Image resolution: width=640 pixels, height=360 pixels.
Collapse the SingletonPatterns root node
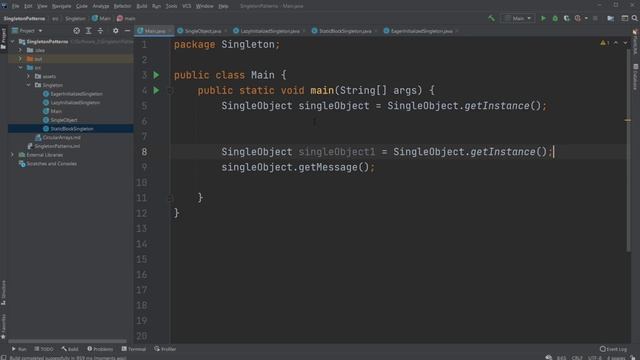[x=12, y=42]
